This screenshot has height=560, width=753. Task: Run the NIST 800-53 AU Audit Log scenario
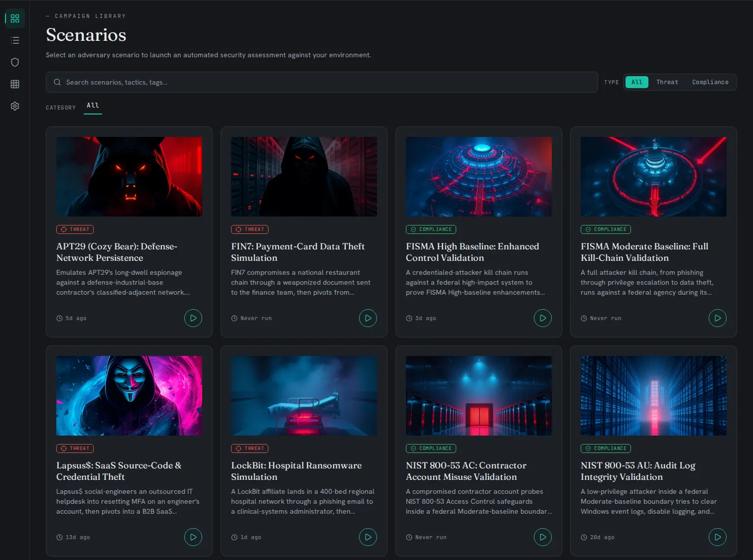[718, 537]
